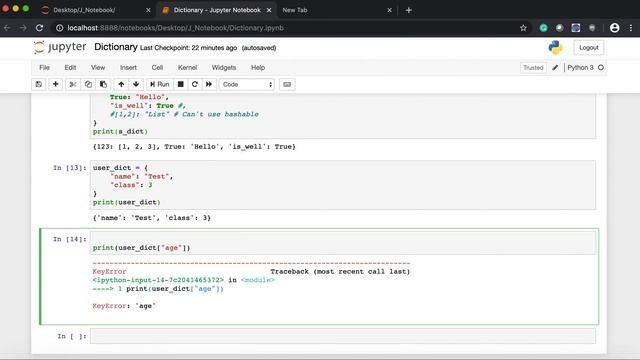Click the Python 3 kernel idle circle

[x=601, y=67]
